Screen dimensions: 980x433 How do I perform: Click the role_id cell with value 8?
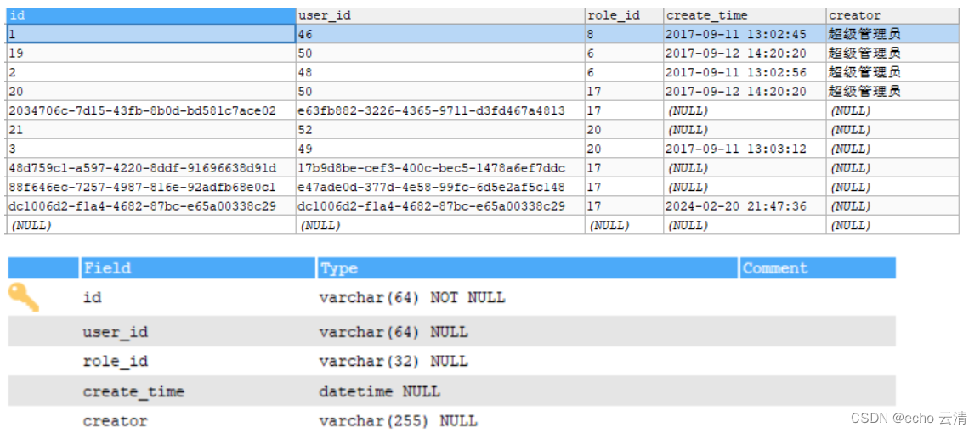click(624, 34)
